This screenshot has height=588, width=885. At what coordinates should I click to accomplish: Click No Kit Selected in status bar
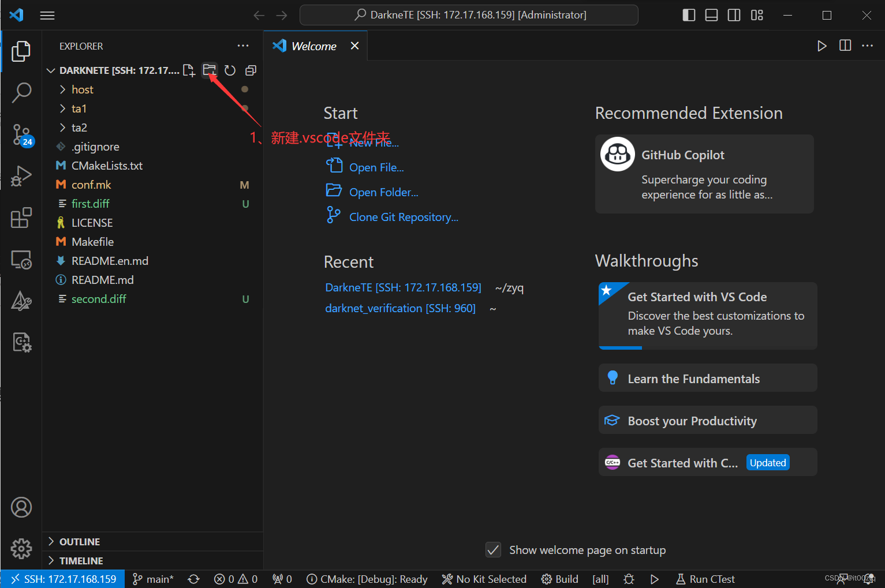click(x=484, y=579)
